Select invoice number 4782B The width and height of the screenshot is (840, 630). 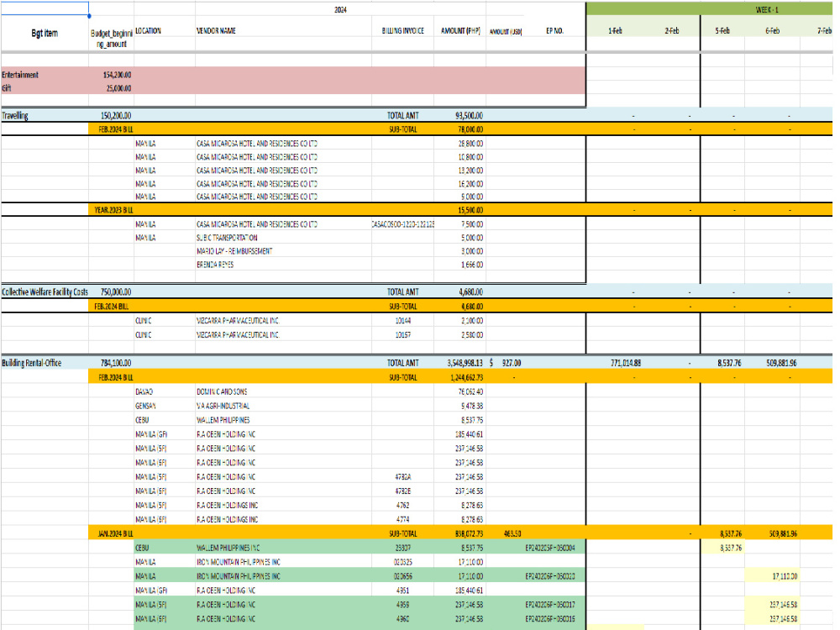[x=403, y=491]
